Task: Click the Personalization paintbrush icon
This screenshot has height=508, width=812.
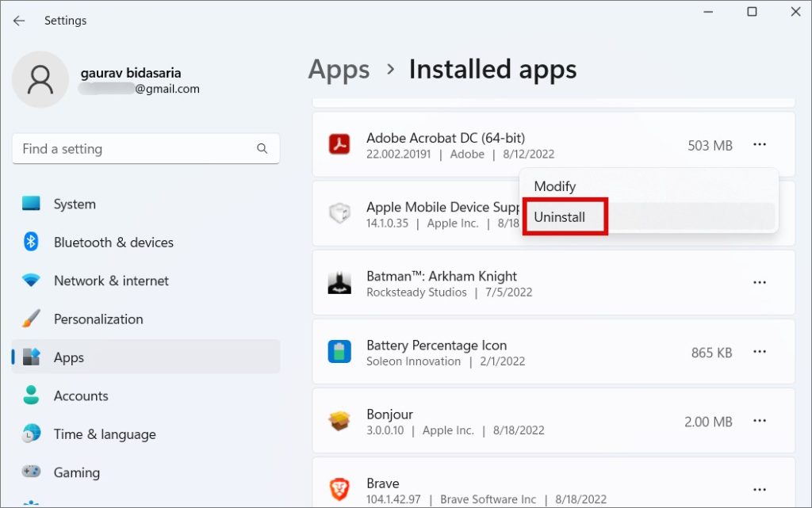Action: click(31, 319)
